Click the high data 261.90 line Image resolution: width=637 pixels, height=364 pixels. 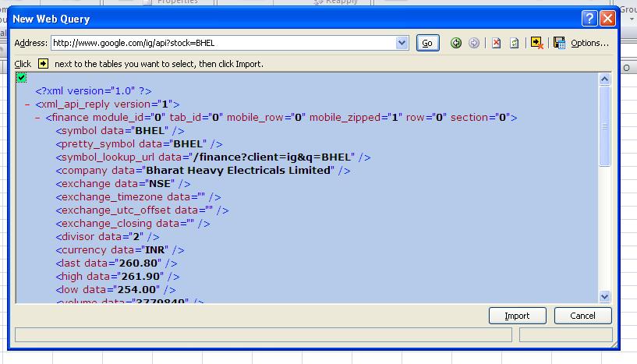118,277
